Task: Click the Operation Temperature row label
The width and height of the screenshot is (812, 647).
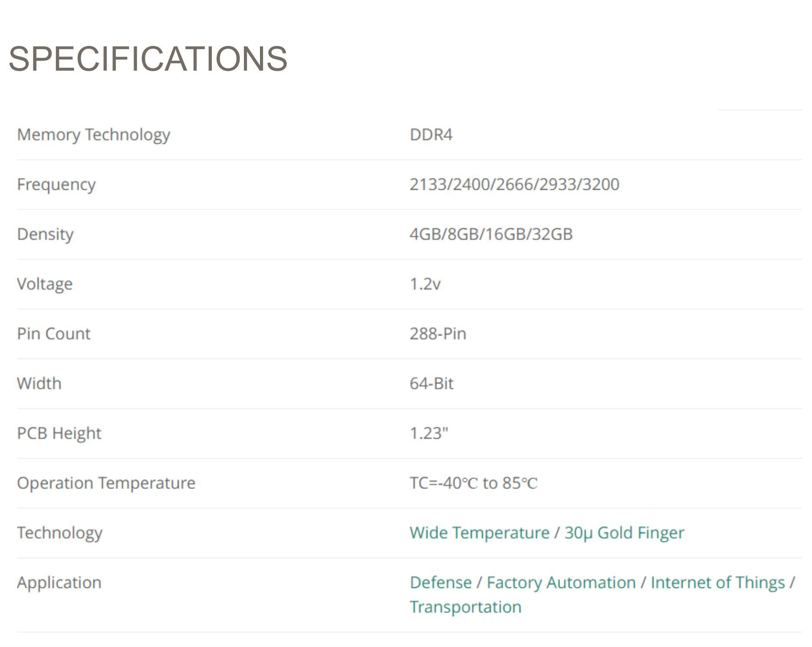Action: click(x=106, y=483)
